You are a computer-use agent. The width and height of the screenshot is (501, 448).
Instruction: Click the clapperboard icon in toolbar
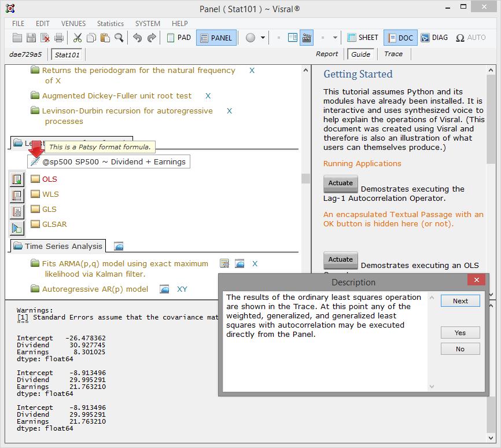[x=307, y=38]
